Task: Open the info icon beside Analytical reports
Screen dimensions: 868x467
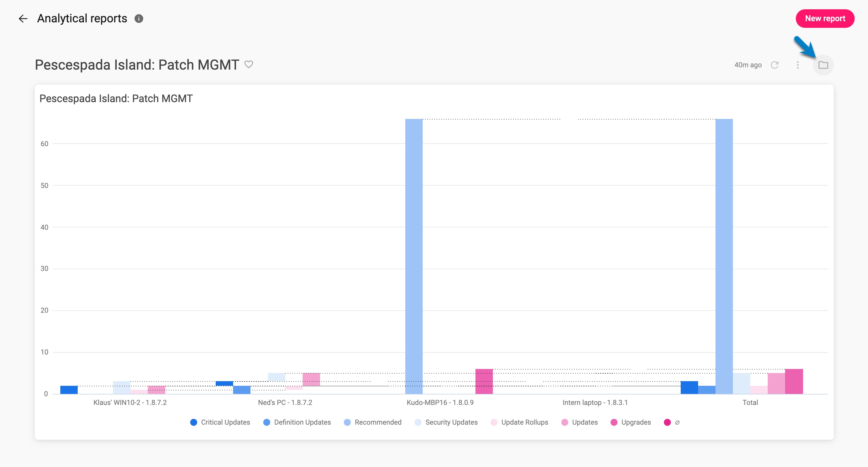Action: click(x=139, y=19)
